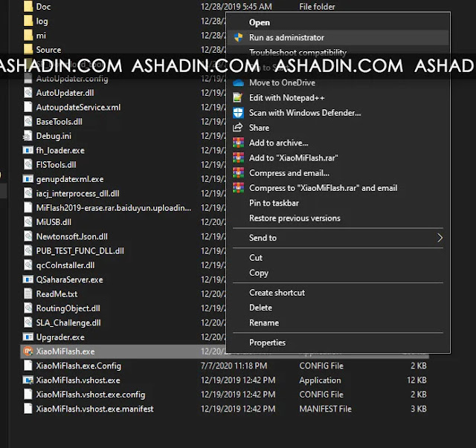Select Delete in the context menu

tap(260, 308)
